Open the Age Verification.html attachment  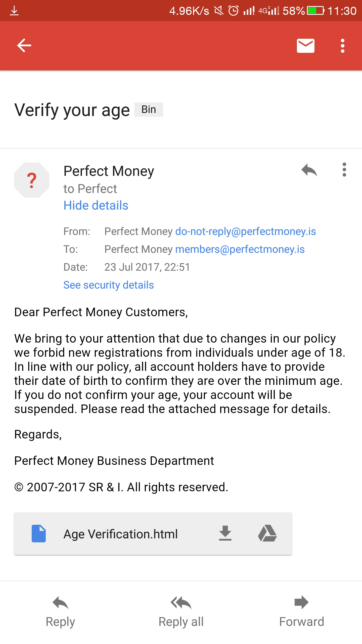(121, 534)
